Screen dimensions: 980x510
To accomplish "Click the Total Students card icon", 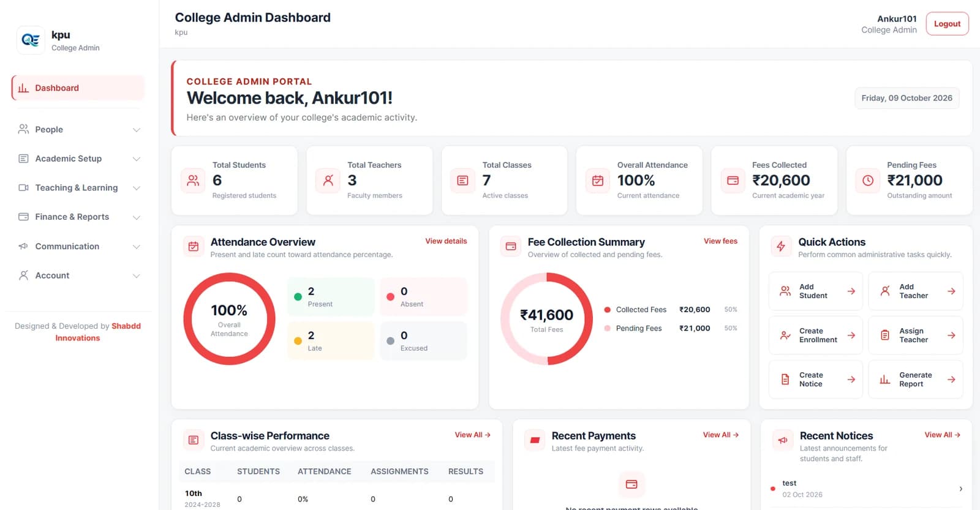I will point(193,181).
